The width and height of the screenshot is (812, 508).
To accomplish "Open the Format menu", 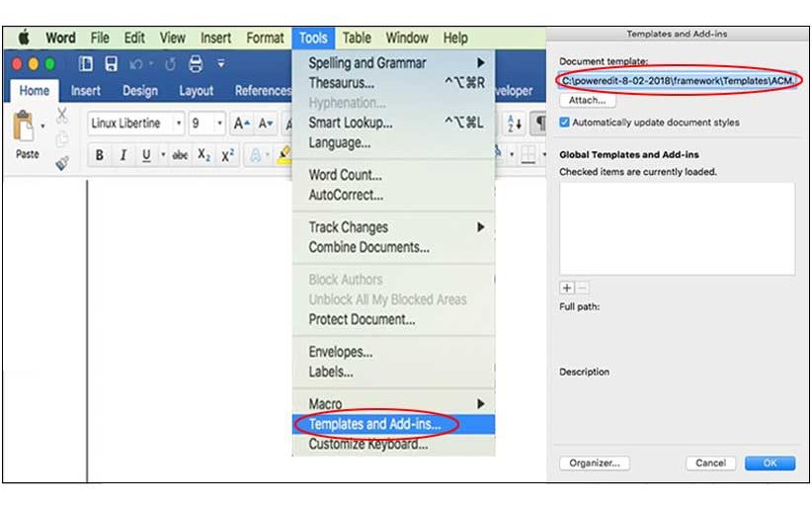I will (265, 38).
